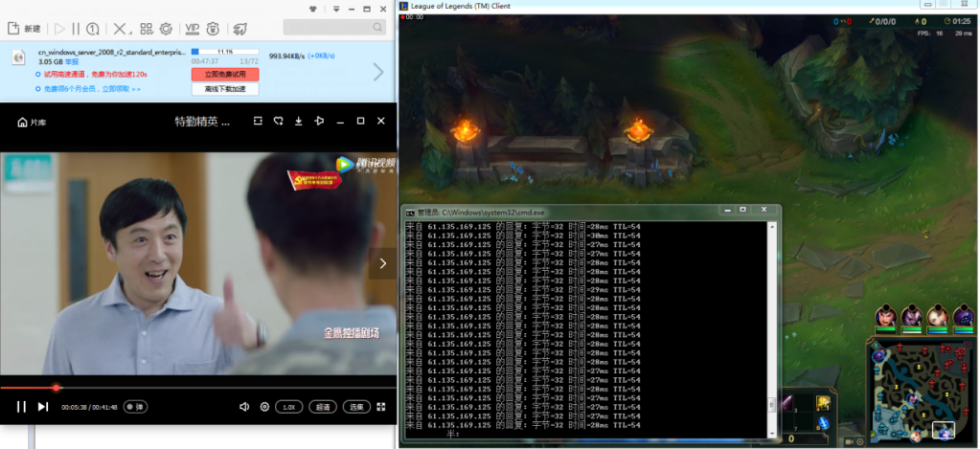Expand the video side panel right arrow
980x449 pixels.
coord(382,263)
